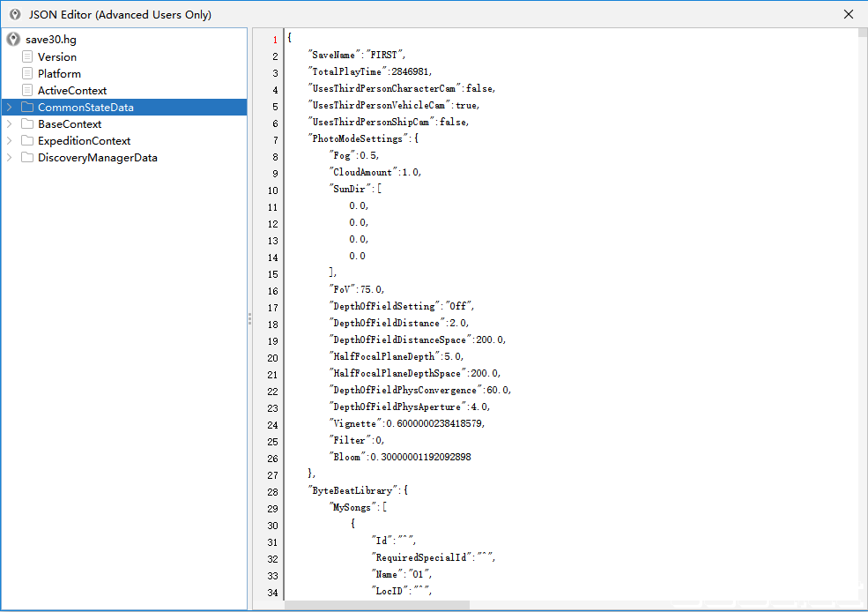Click the "HalfFocalPlaneDepthSpace":200.0 line
The image size is (868, 612).
415,373
